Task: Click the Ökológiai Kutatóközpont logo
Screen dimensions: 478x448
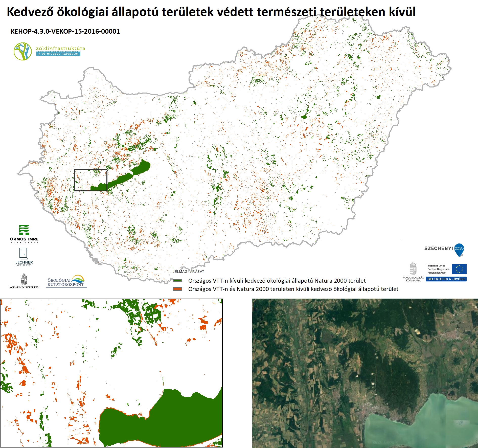Action: (66, 281)
